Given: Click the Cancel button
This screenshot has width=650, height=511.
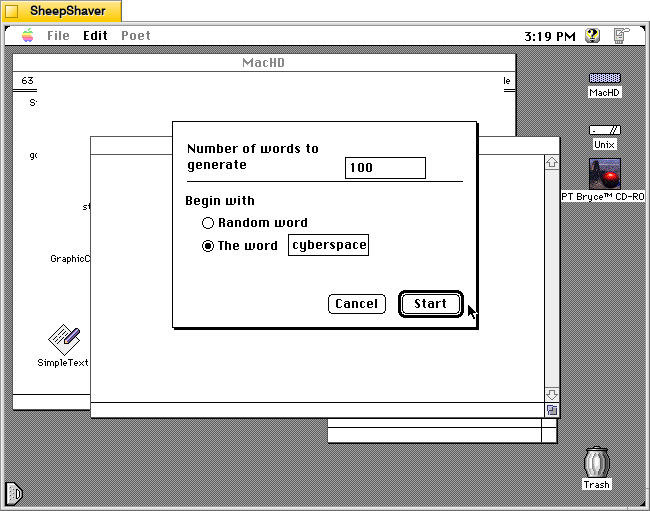Looking at the screenshot, I should 357,304.
